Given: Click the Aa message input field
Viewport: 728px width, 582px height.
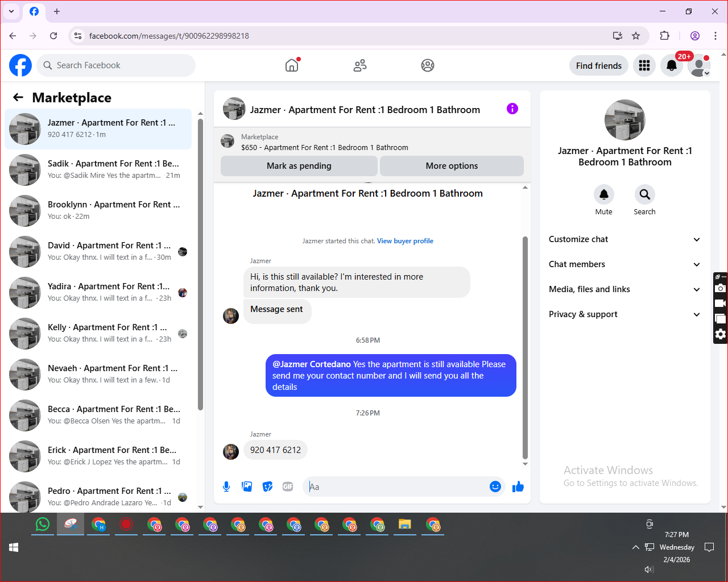Looking at the screenshot, I should click(395, 487).
